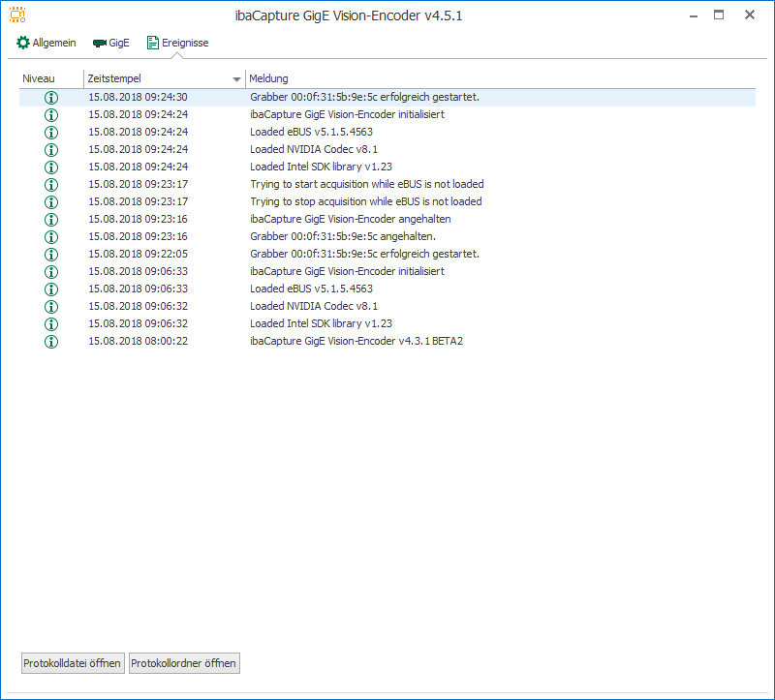Open the Allgemein tab
This screenshot has height=700, width=775.
click(x=46, y=43)
